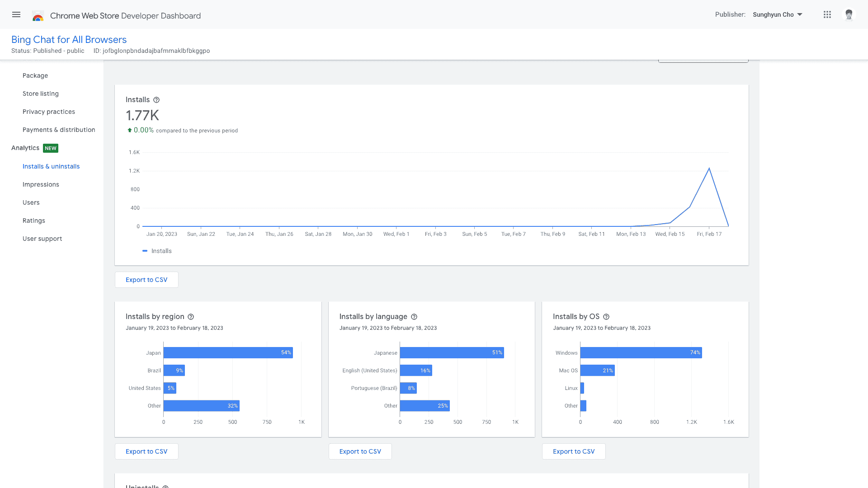Expand the Analytics sidebar section

tap(25, 148)
